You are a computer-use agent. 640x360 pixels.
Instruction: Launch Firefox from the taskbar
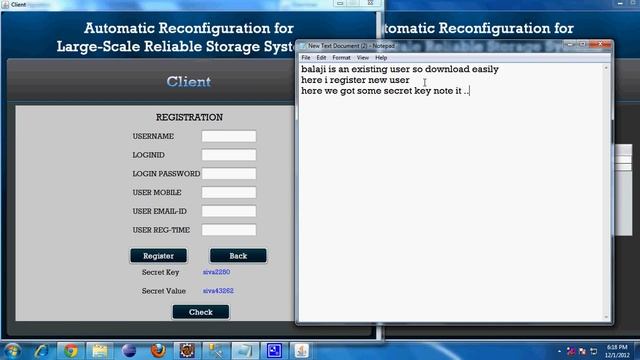158,351
